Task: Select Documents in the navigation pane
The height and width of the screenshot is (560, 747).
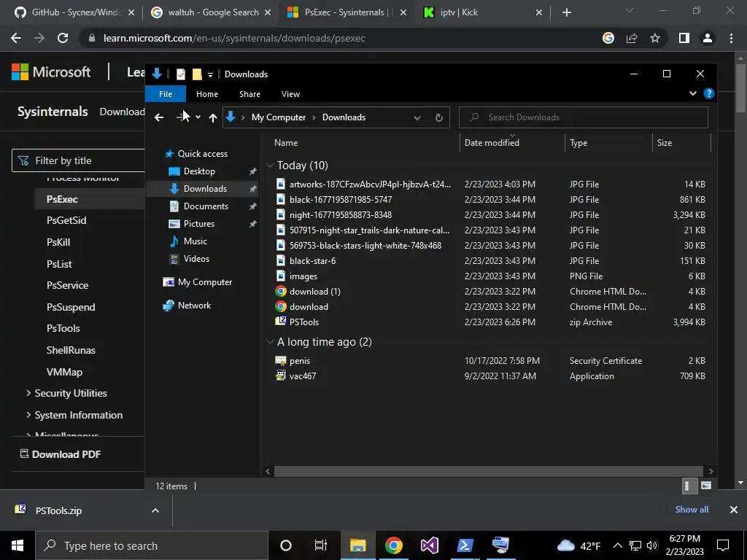Action: (206, 206)
